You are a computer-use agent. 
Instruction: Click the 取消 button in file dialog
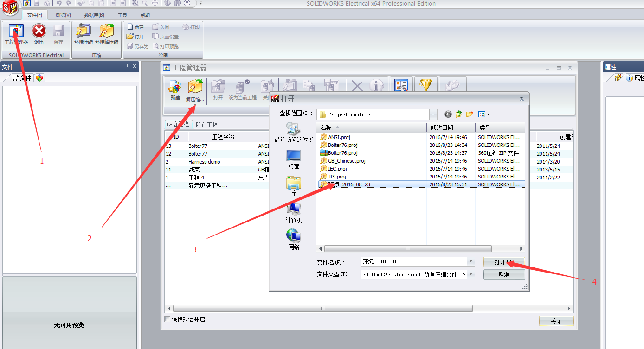[x=504, y=274]
